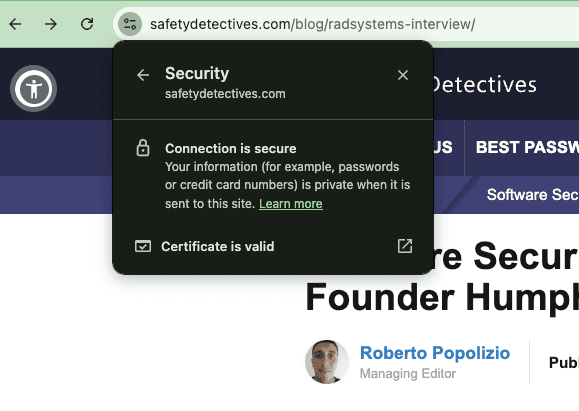Open the Software Sec breadcrumb link
Screen dimensions: 579x411
[532, 195]
